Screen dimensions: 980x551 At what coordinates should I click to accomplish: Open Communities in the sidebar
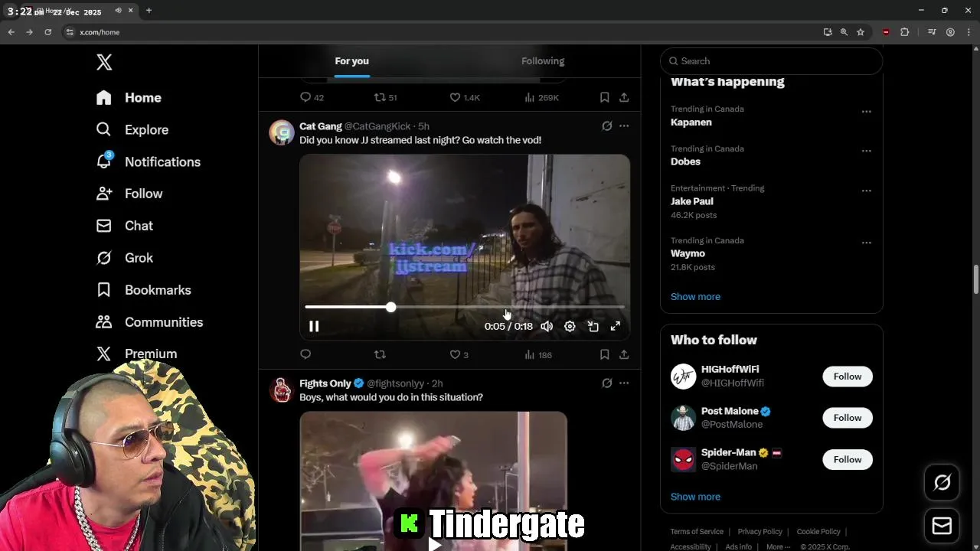(x=149, y=322)
